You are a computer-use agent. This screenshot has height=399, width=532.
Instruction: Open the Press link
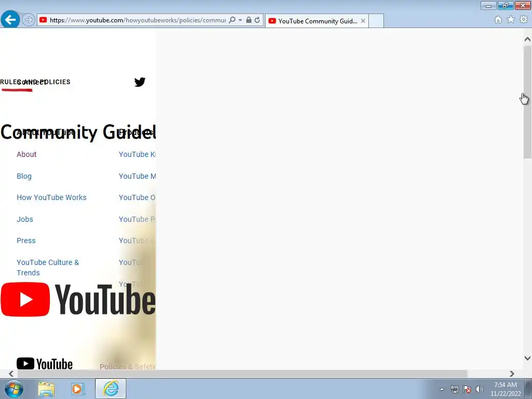[26, 241]
